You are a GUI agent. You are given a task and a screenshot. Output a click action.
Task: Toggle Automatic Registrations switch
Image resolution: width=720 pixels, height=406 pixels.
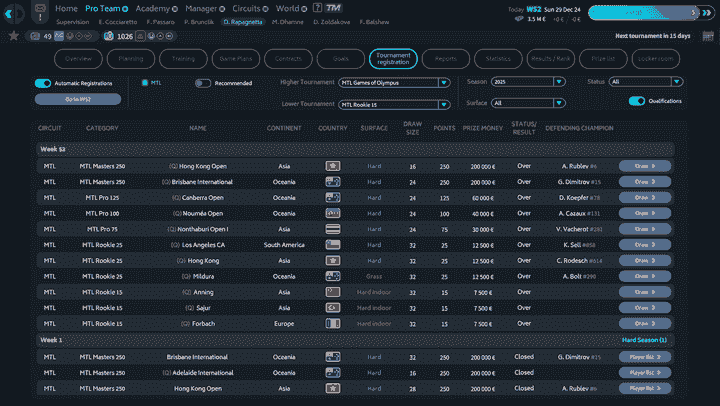[43, 83]
